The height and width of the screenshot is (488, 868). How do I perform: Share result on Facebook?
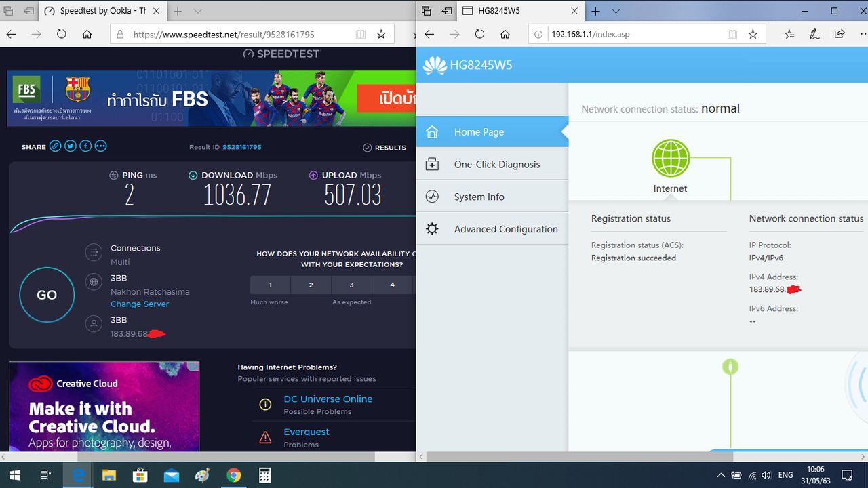pos(85,146)
